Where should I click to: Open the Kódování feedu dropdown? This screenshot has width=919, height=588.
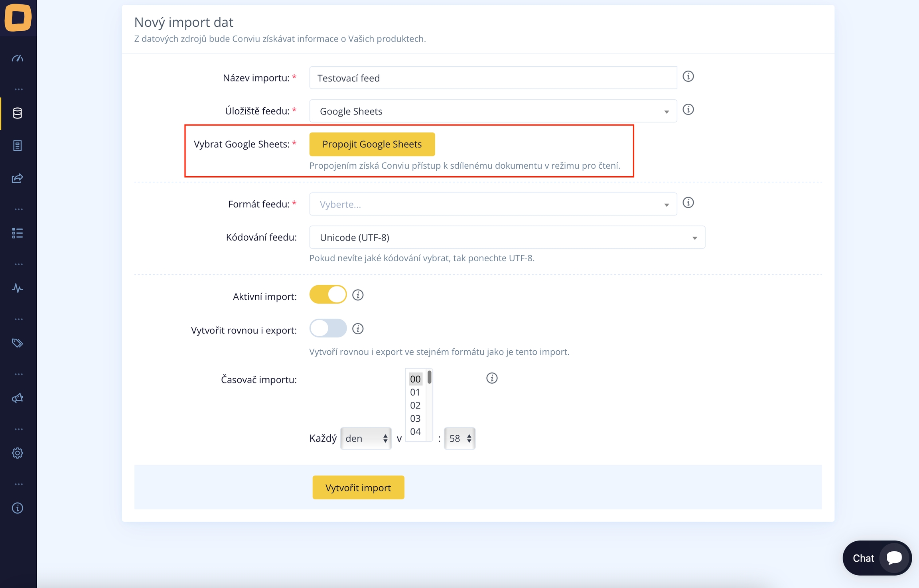point(507,237)
